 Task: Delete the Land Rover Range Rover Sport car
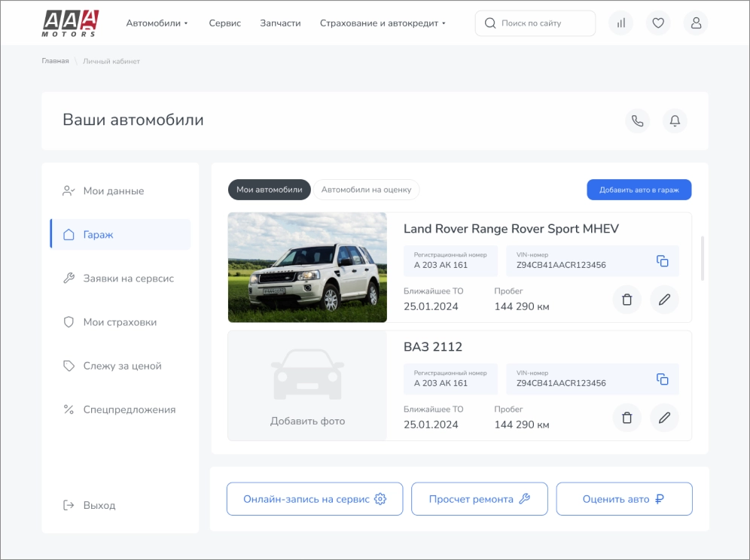pos(627,300)
